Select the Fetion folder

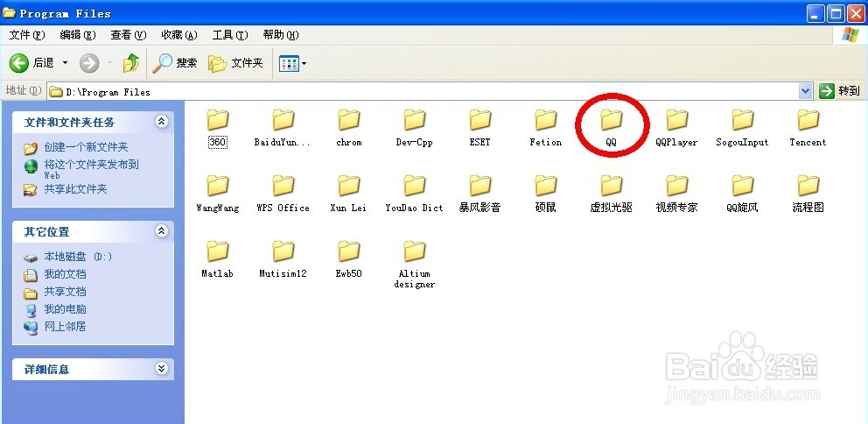[x=545, y=128]
